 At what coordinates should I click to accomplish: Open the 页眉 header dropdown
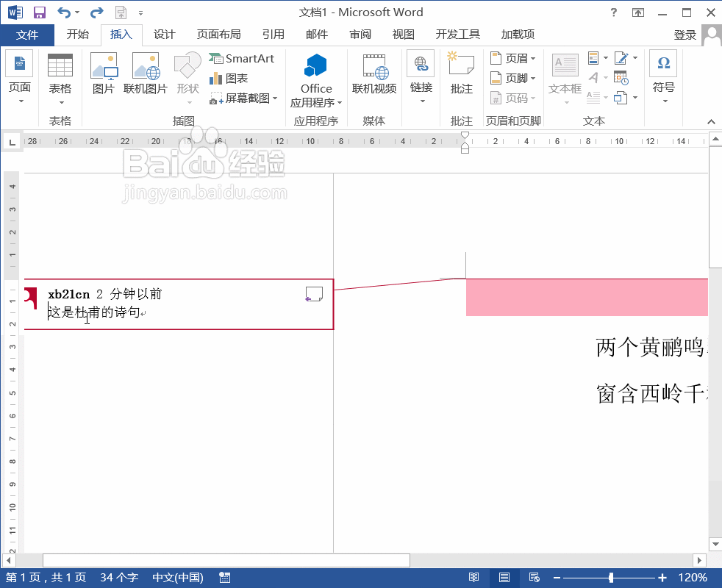512,58
